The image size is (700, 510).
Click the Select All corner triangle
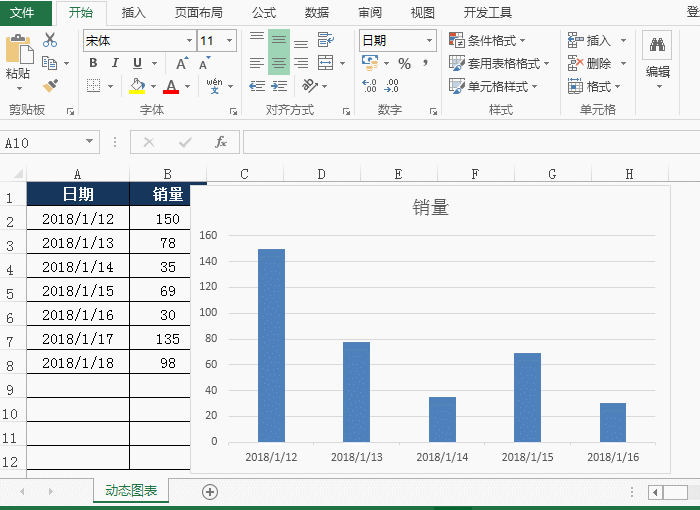(18, 173)
